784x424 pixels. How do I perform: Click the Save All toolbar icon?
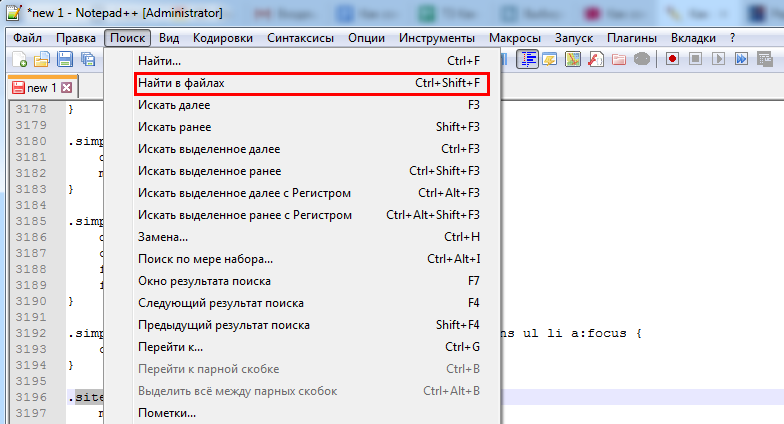pos(88,60)
